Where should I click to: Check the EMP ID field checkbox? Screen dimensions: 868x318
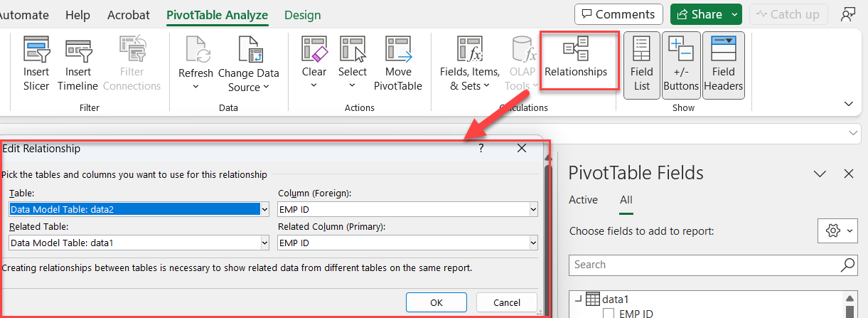point(609,314)
